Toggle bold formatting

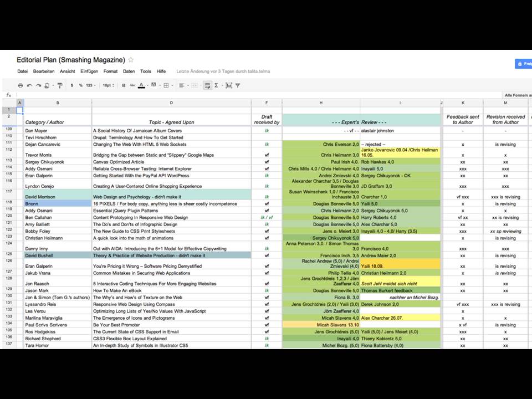[124, 85]
